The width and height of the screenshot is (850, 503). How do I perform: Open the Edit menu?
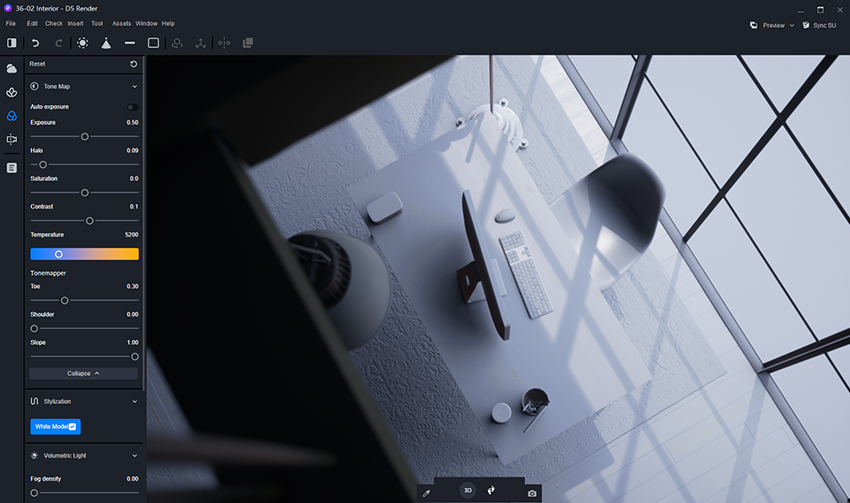[33, 24]
